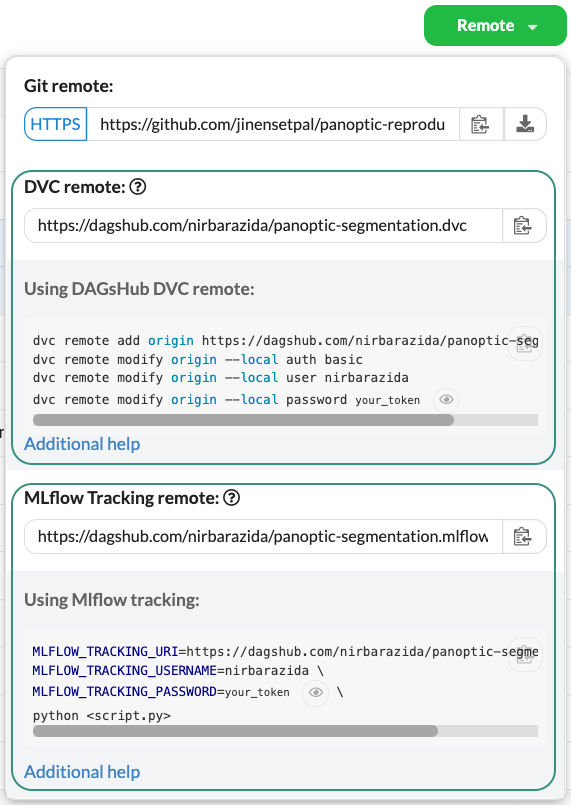Open help icon beside MLflow Tracking remote
The height and width of the screenshot is (805, 571).
[232, 497]
